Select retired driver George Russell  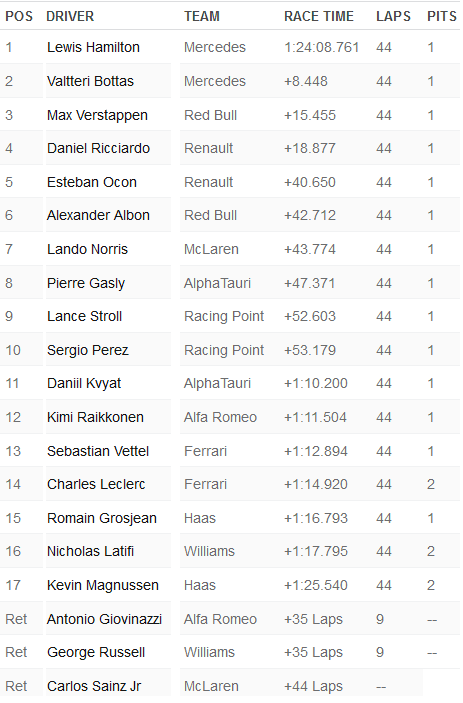[96, 652]
